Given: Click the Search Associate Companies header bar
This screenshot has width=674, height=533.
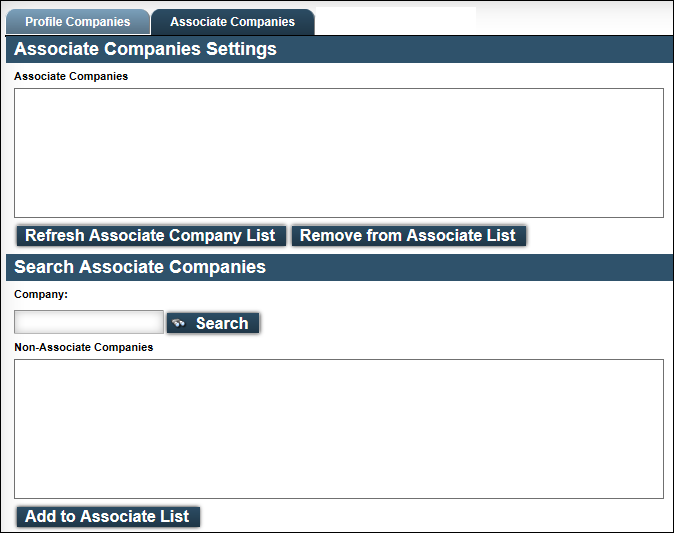Looking at the screenshot, I should coord(340,267).
